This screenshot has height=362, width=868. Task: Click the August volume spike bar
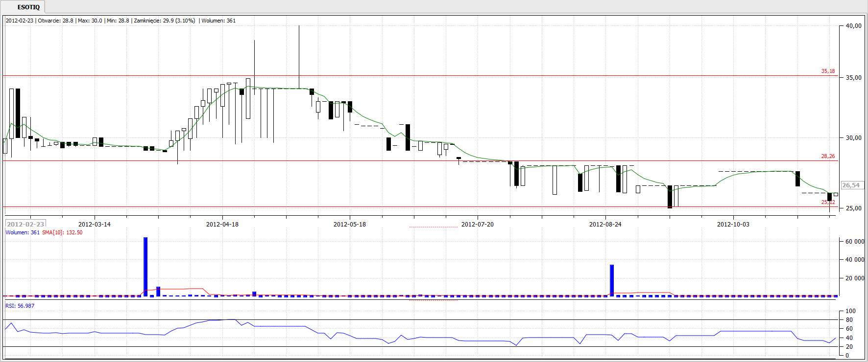612,280
